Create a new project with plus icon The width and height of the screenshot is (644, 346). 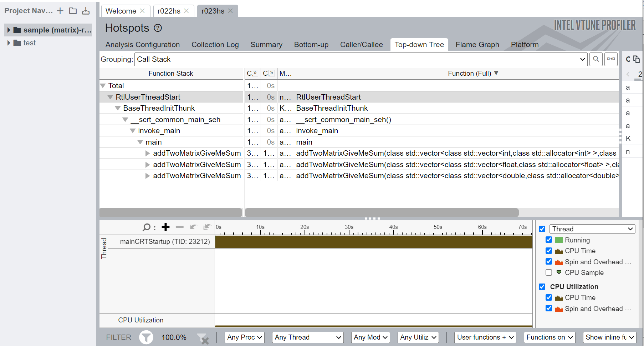[x=60, y=11]
